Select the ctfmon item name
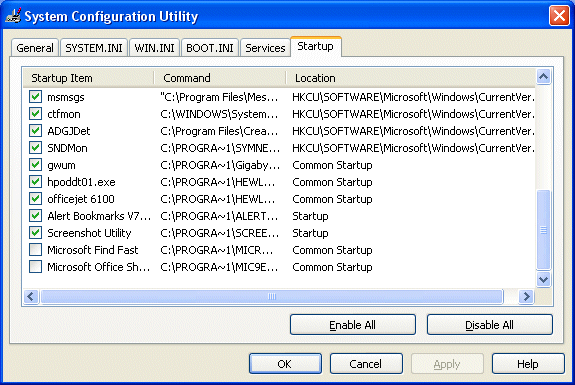 (x=64, y=114)
